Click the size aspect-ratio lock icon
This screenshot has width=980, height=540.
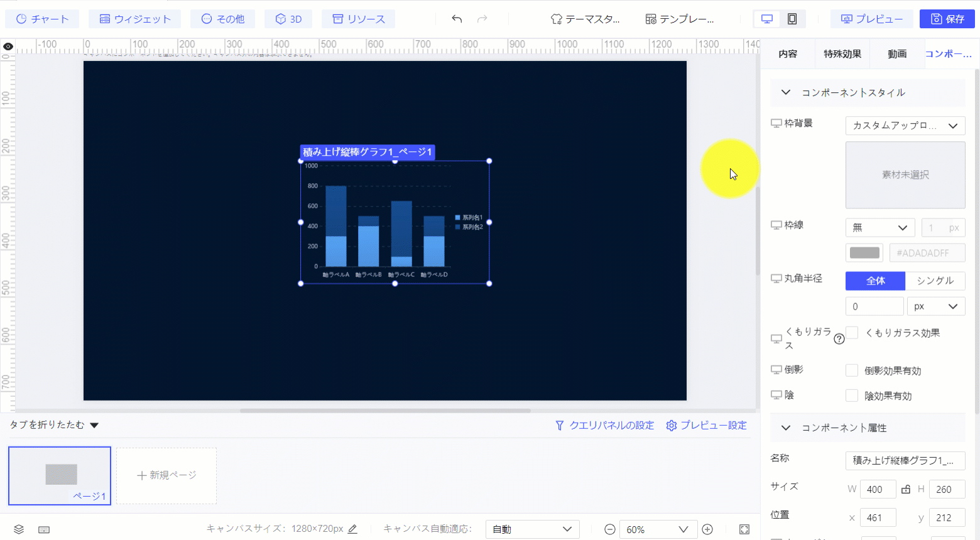tap(906, 489)
